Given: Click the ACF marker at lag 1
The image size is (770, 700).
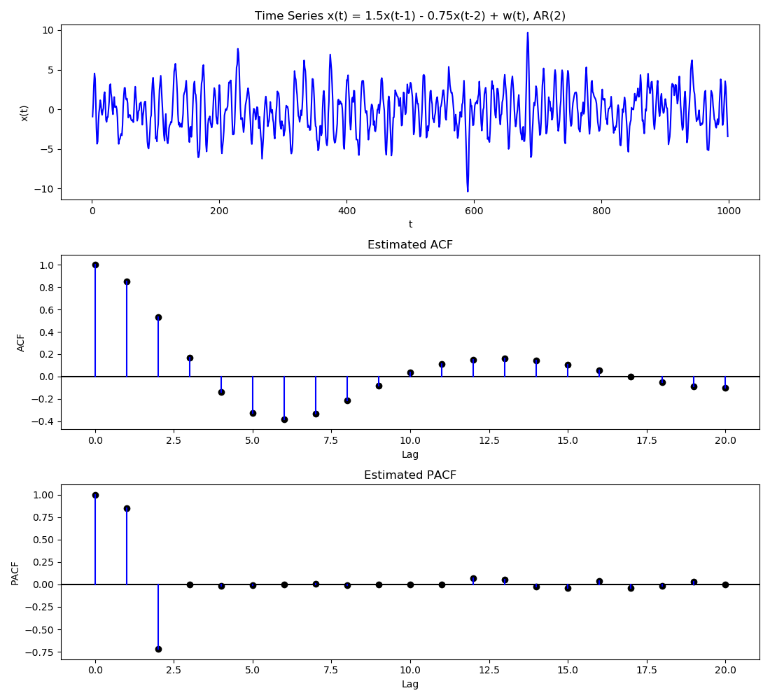Looking at the screenshot, I should pyautogui.click(x=127, y=281).
